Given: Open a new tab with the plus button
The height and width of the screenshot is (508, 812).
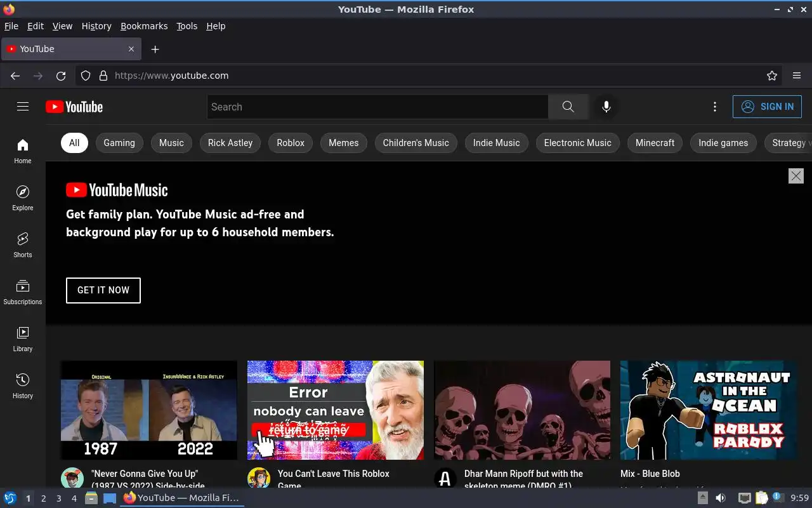Looking at the screenshot, I should [x=155, y=49].
